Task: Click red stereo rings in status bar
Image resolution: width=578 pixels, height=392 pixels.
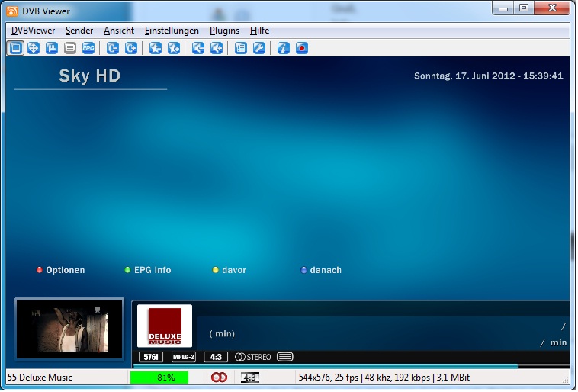Action: 219,378
